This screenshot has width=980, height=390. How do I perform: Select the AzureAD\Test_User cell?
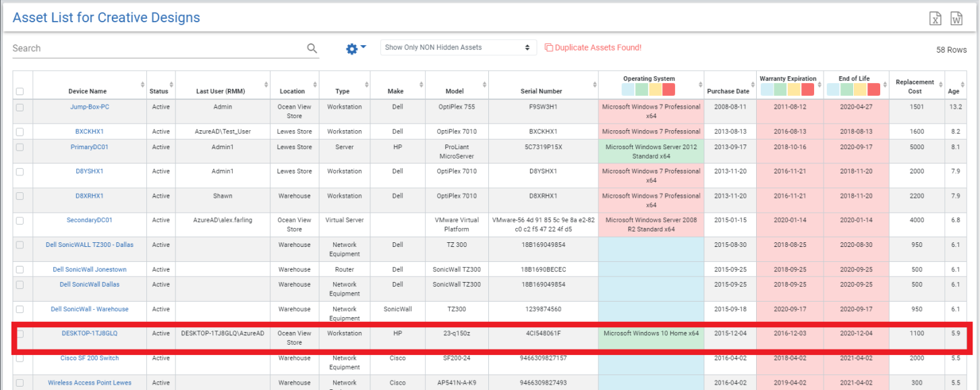click(x=223, y=132)
